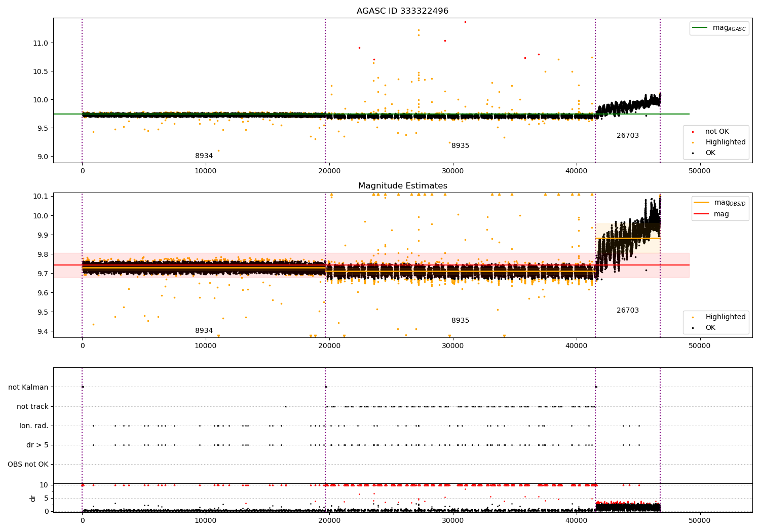The width and height of the screenshot is (760, 532).
Task: Select the green mag AGASC legend line
Action: pyautogui.click(x=700, y=28)
